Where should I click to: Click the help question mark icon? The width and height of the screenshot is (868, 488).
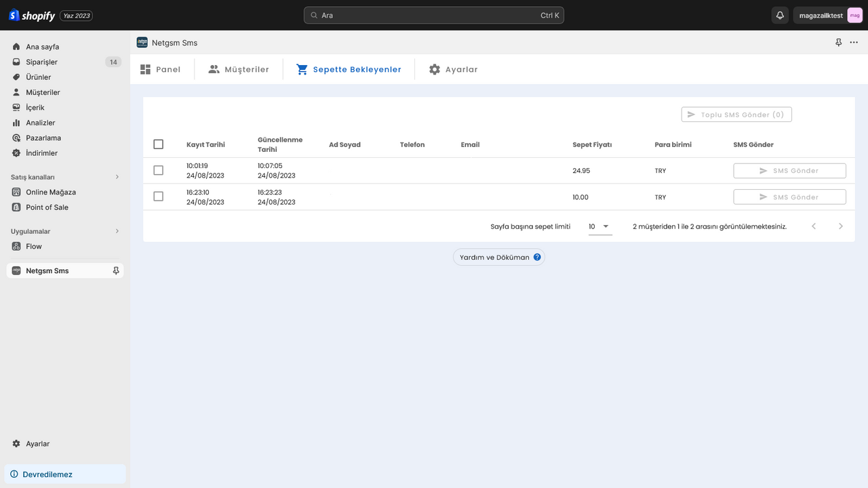[x=537, y=258]
